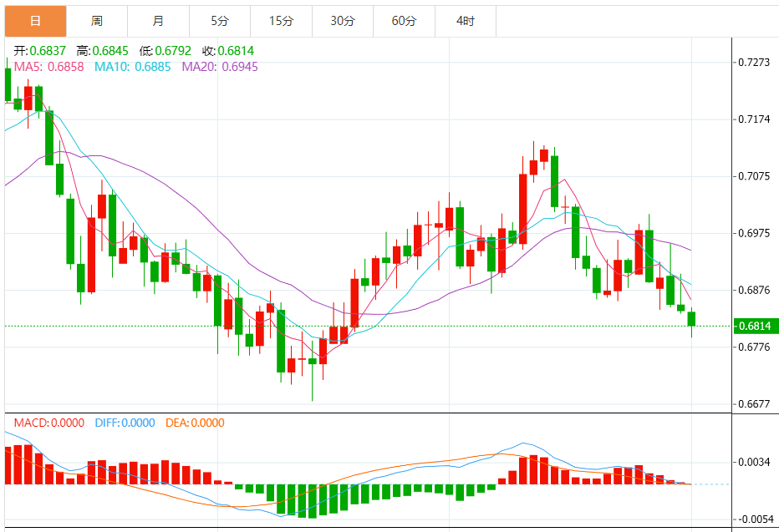Click the high price 高:0.6845
The image size is (779, 532).
(102, 51)
